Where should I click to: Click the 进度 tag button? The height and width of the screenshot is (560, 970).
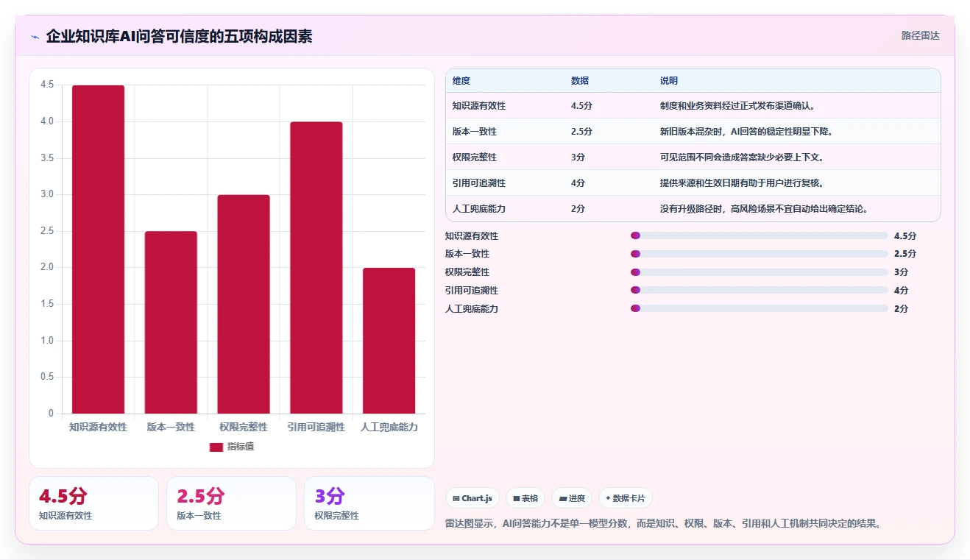pos(572,498)
